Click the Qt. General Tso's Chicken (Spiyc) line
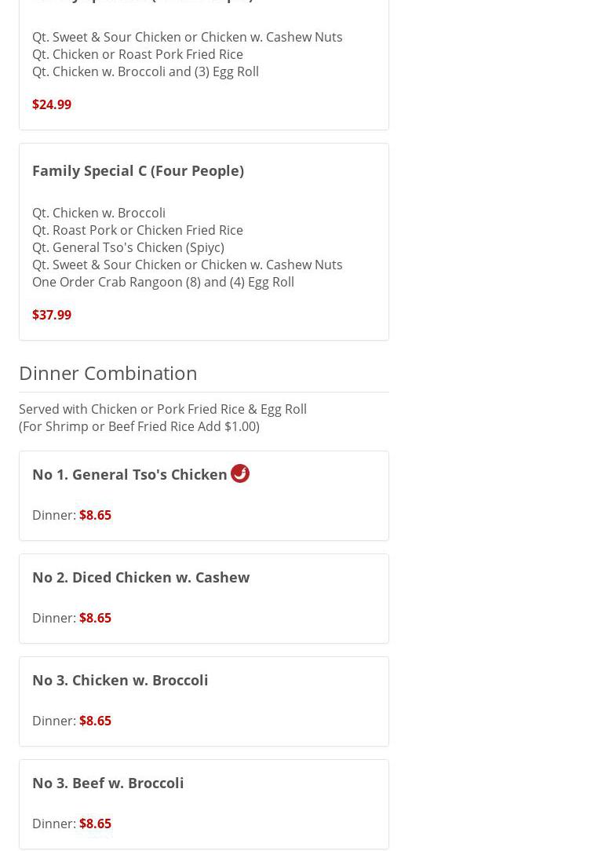This screenshot has width=616, height=851. (128, 247)
